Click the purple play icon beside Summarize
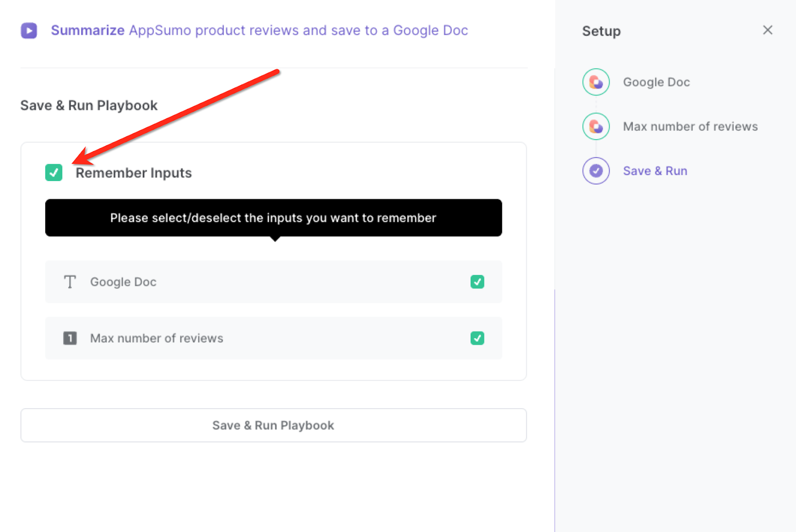The height and width of the screenshot is (532, 796). (x=29, y=30)
